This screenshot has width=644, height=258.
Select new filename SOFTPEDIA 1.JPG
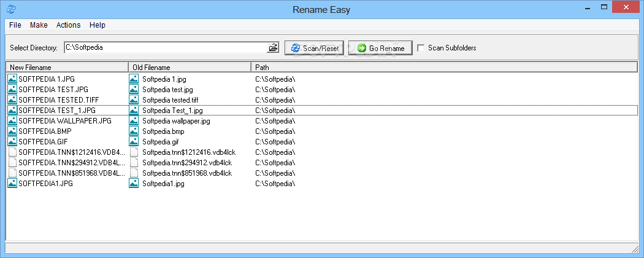(x=47, y=79)
